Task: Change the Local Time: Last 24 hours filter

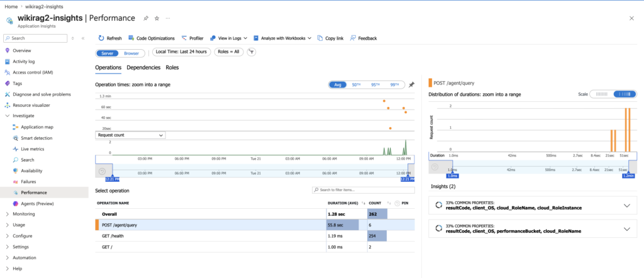Action: click(182, 52)
